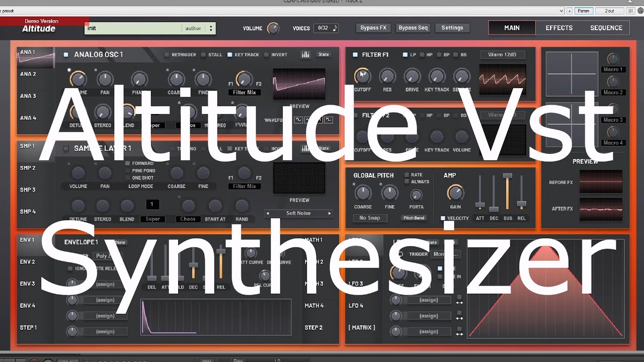Image resolution: width=644 pixels, height=362 pixels.
Task: Click the Filter F1 CUTOFF knob
Action: pyautogui.click(x=362, y=76)
